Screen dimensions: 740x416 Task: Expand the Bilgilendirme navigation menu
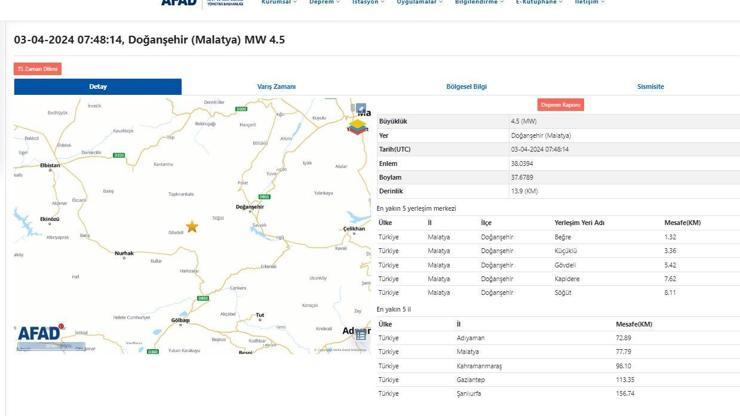(x=479, y=2)
